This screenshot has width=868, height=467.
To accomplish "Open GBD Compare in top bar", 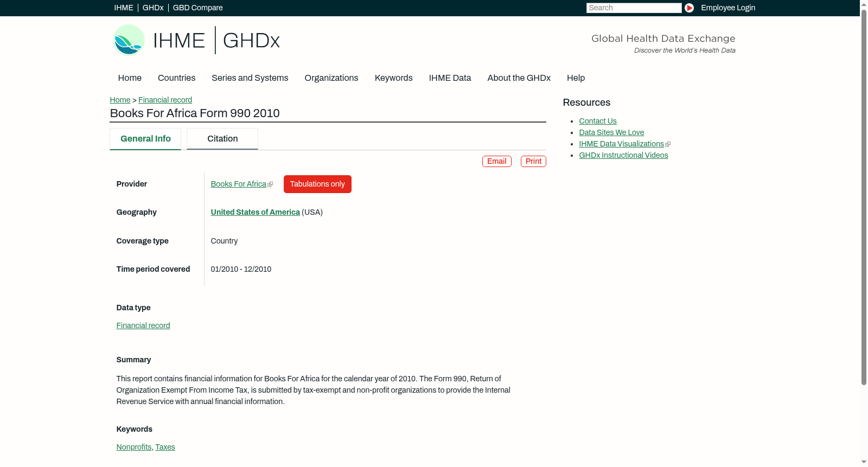I will point(198,8).
